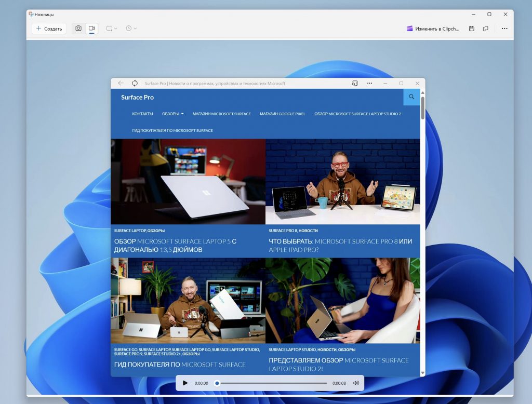
Task: Open the Surface Laptop 5 review thumbnail
Action: (188, 181)
